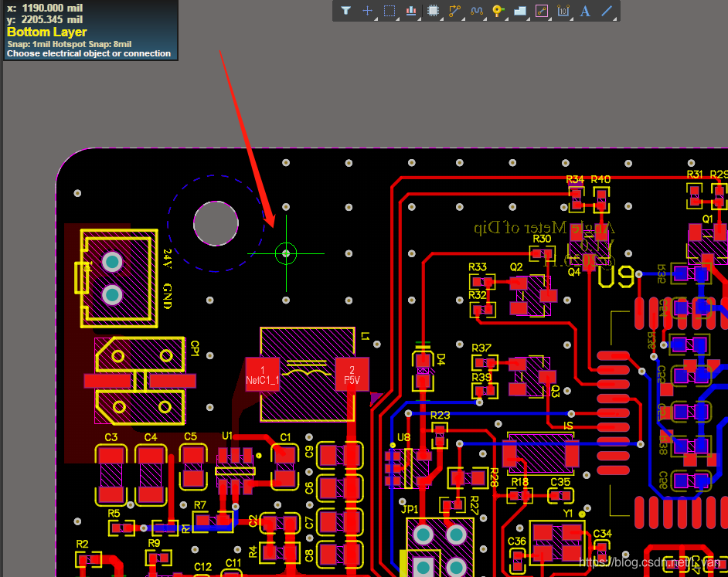This screenshot has width=728, height=577.
Task: Choose the dashed rectangle selection tool
Action: (x=389, y=11)
